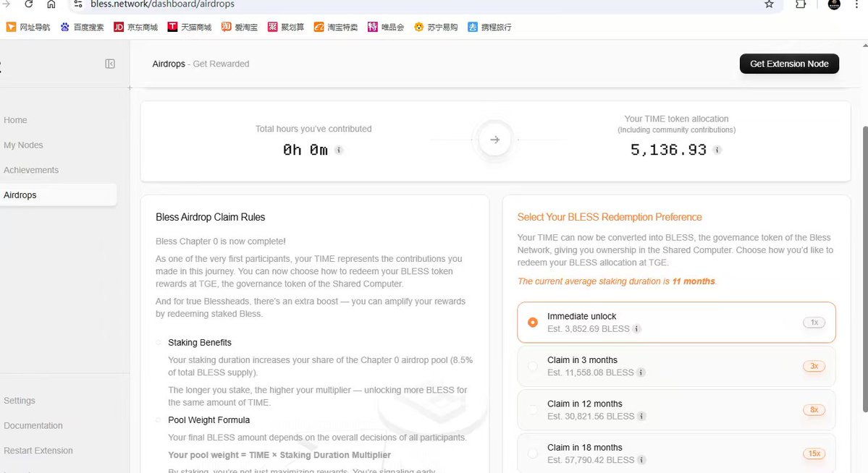This screenshot has height=473, width=868.
Task: Click the 0h 0m contributed hours value
Action: click(305, 150)
